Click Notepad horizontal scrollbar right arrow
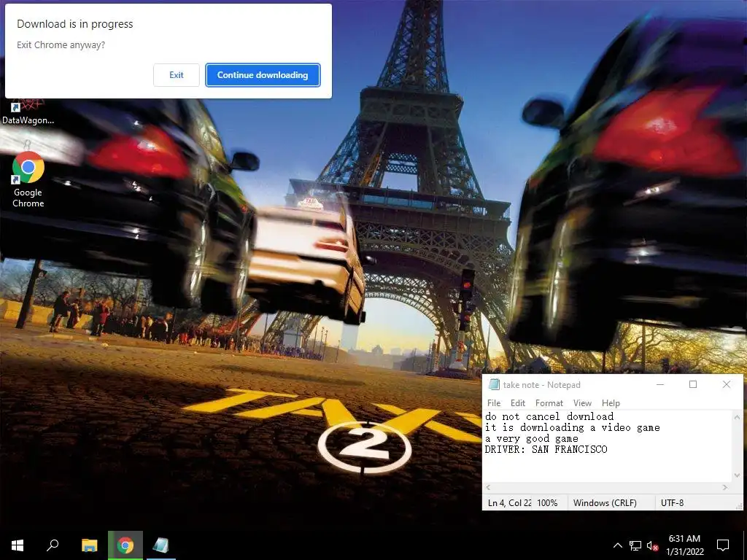This screenshot has height=560, width=747. click(724, 487)
